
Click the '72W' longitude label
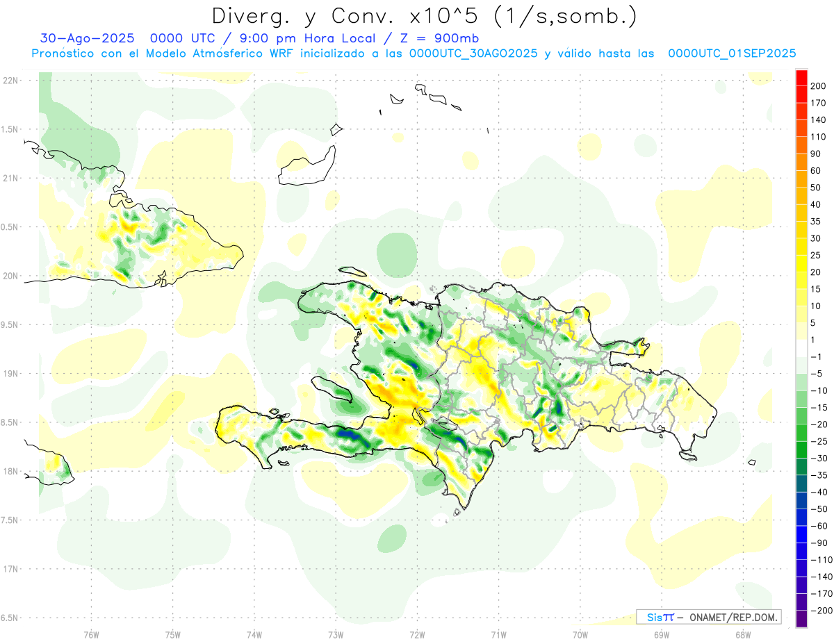coord(417,634)
